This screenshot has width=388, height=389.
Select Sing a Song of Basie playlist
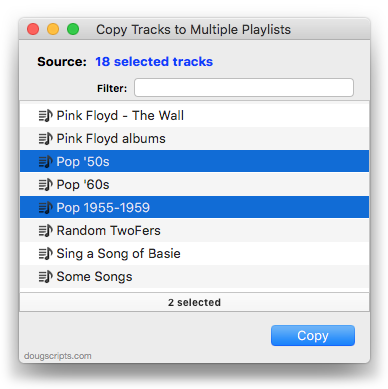[194, 254]
